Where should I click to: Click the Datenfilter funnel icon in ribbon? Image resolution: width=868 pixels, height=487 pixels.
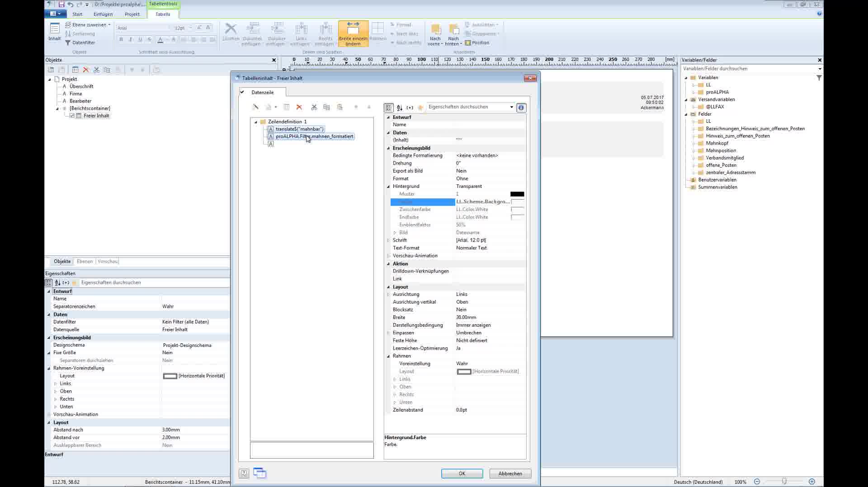click(68, 43)
